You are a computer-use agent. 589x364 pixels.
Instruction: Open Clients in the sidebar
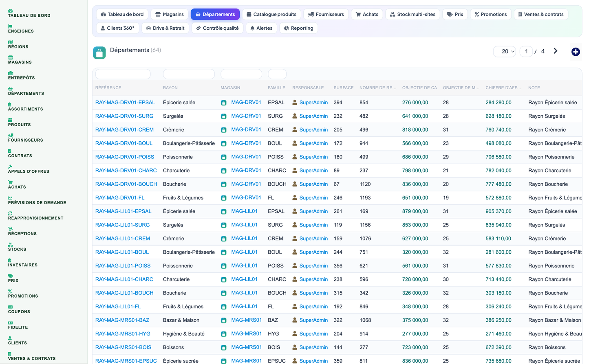[17, 341]
